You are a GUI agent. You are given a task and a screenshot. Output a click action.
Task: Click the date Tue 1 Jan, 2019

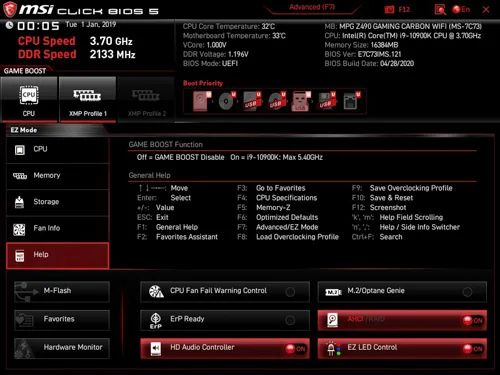coord(90,24)
